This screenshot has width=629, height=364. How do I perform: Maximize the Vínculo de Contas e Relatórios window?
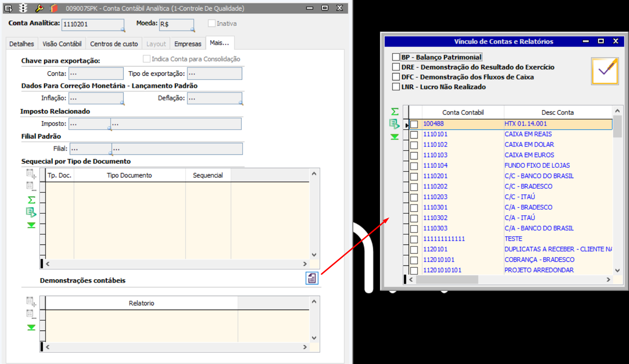[x=601, y=41]
